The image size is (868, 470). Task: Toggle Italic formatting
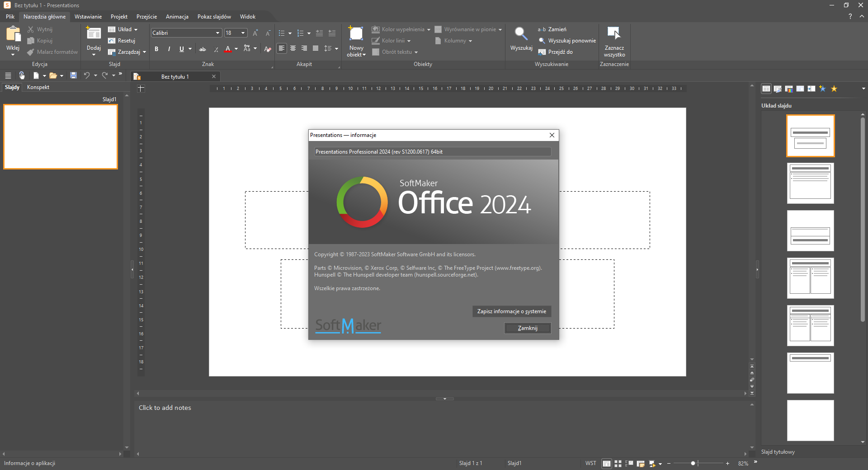169,49
